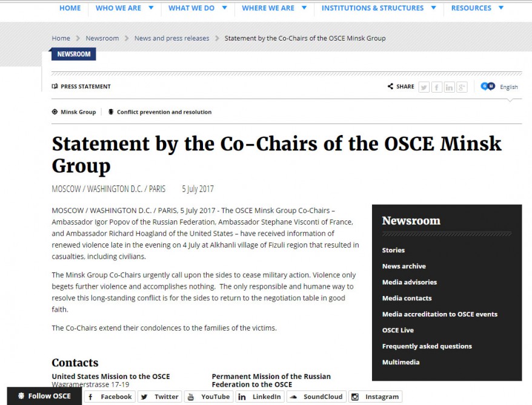Click the YouTube icon in footer bar
The height and width of the screenshot is (405, 532).
coord(191,397)
